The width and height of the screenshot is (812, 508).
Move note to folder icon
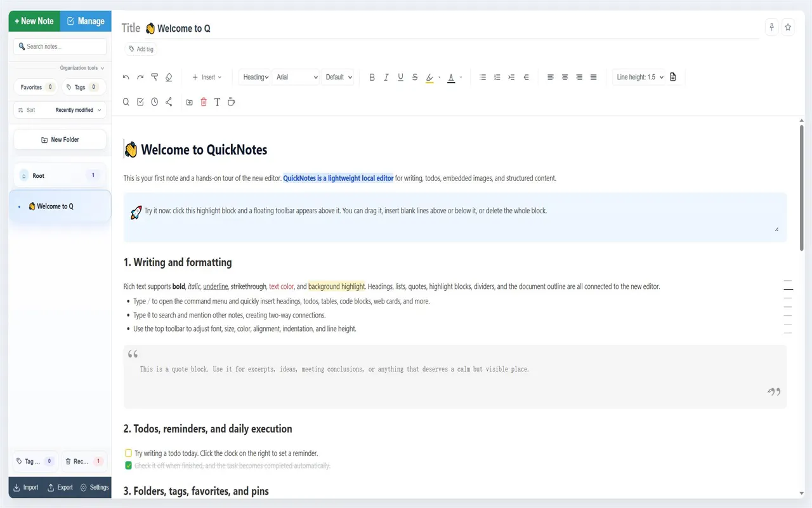click(x=189, y=102)
